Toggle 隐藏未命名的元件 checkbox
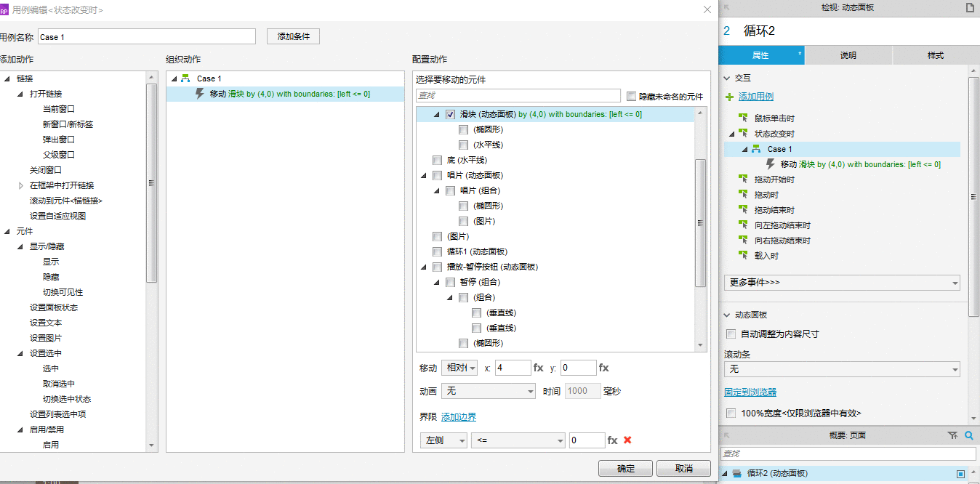This screenshot has height=484, width=980. [631, 96]
